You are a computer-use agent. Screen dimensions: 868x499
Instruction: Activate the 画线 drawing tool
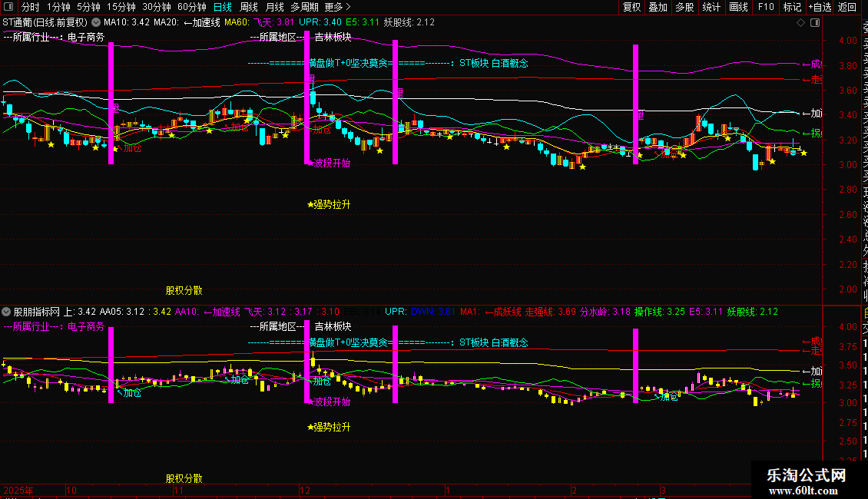coord(738,7)
